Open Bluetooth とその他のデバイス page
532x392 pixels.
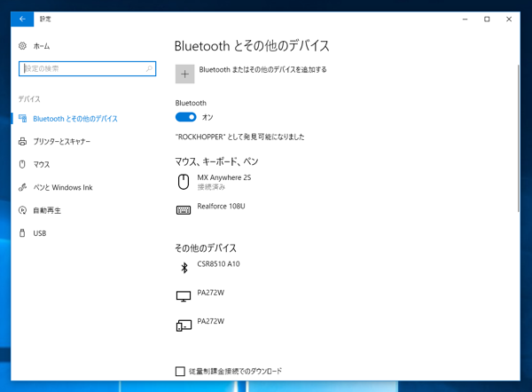pos(75,119)
